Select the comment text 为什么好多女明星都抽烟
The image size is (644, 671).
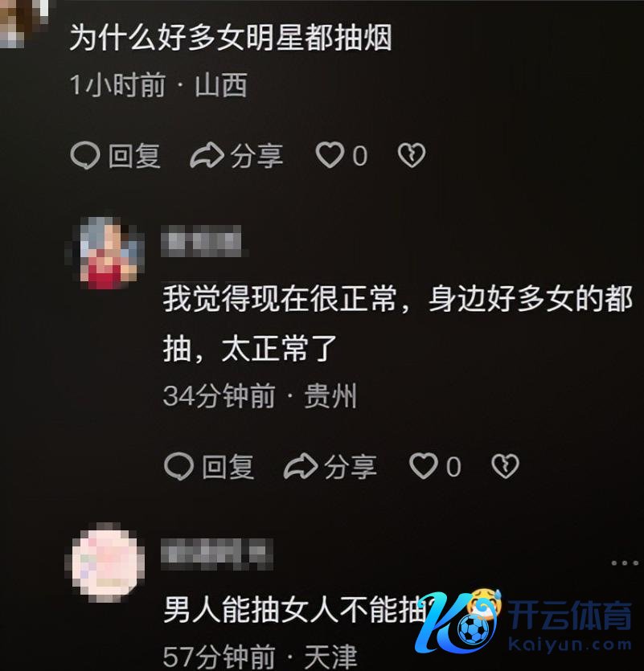(x=231, y=38)
